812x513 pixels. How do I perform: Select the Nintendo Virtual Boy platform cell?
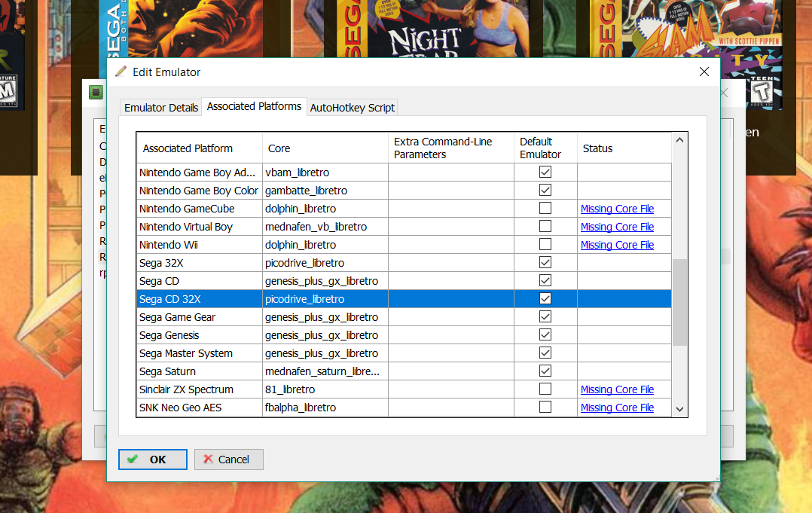pos(200,227)
